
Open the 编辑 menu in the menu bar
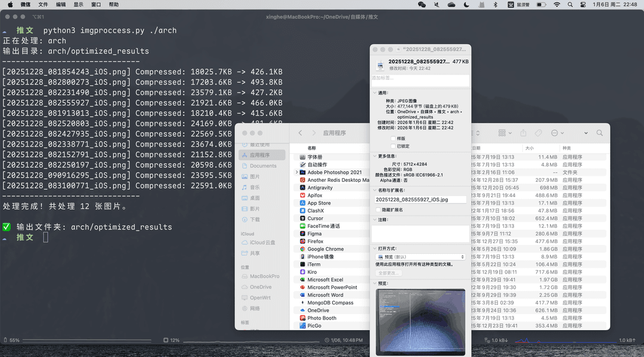click(61, 5)
